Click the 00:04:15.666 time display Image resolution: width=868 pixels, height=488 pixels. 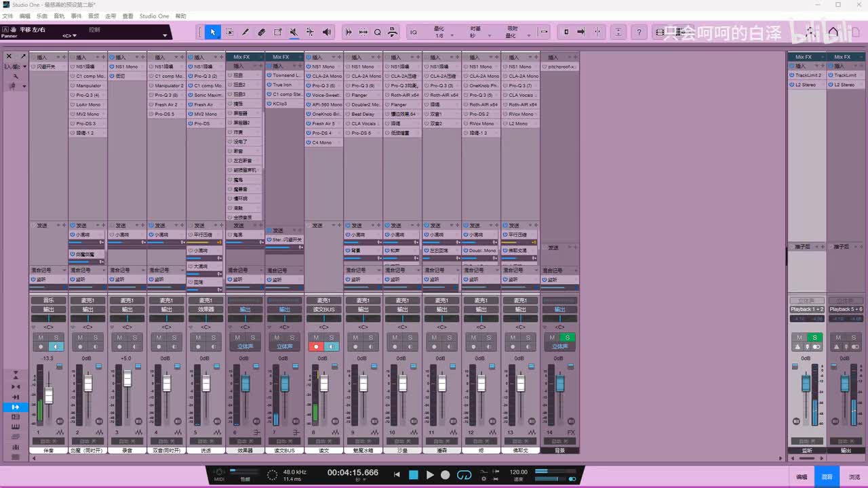(353, 472)
